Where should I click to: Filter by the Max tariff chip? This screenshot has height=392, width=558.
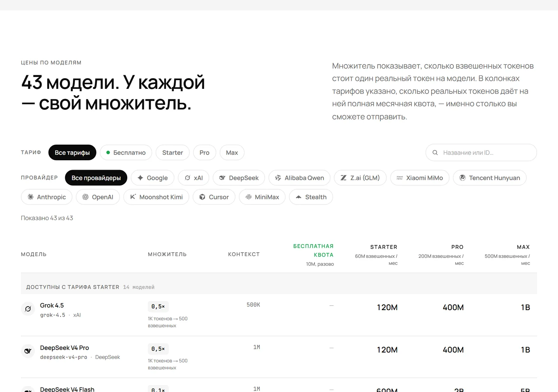232,153
